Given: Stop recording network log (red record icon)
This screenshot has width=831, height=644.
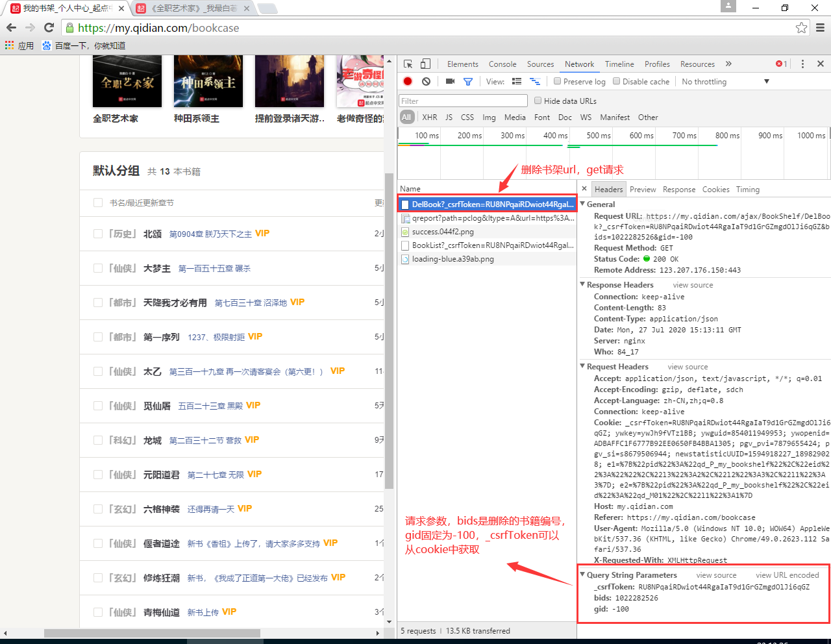Looking at the screenshot, I should 406,81.
